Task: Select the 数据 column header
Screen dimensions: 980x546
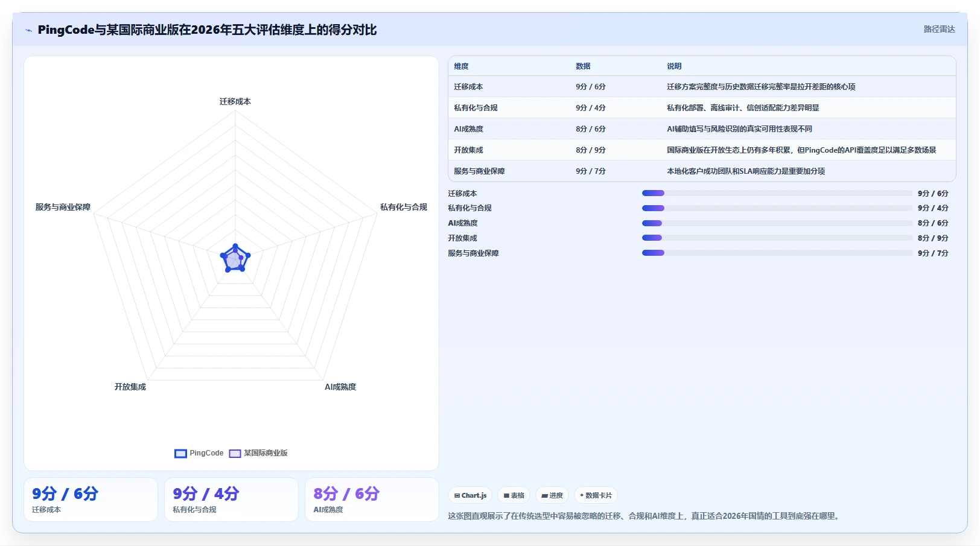Action: point(583,66)
